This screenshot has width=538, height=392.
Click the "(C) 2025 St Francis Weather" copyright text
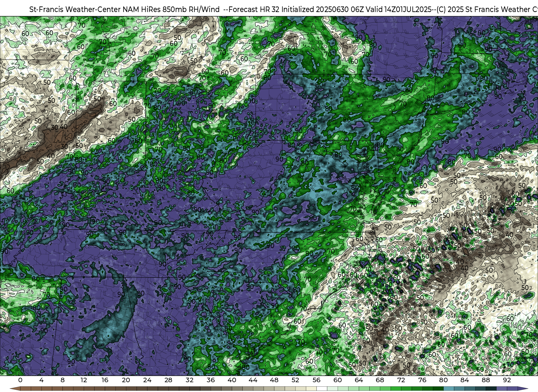tap(483, 10)
